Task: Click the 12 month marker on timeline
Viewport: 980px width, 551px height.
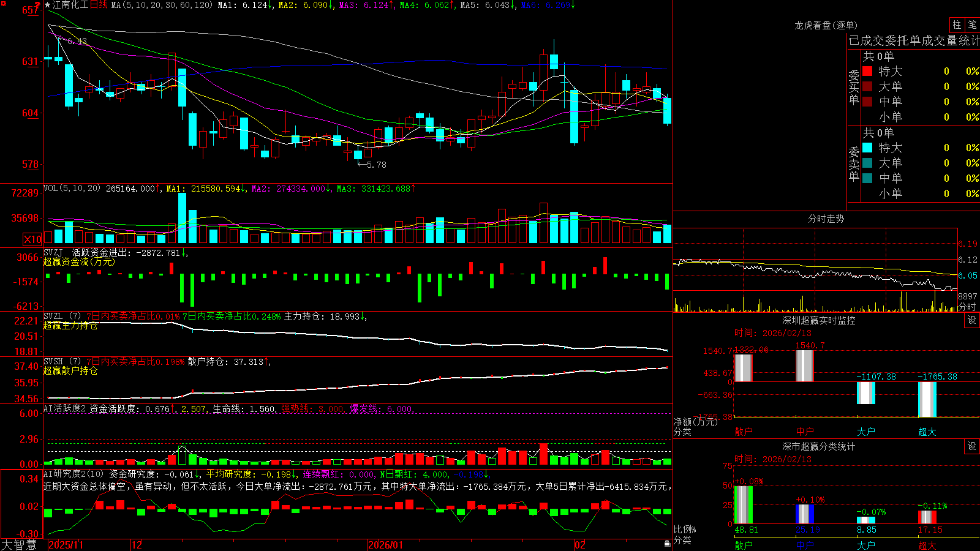Action: [x=137, y=545]
